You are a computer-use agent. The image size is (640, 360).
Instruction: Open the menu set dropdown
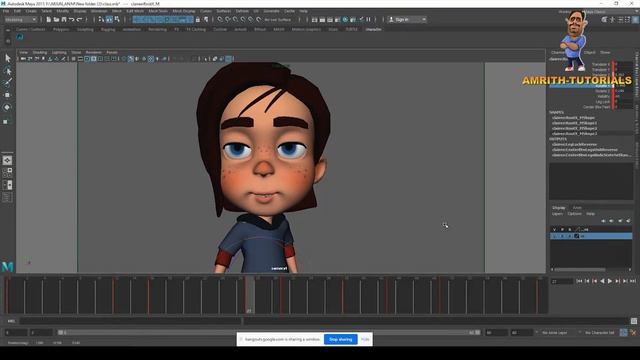21,20
